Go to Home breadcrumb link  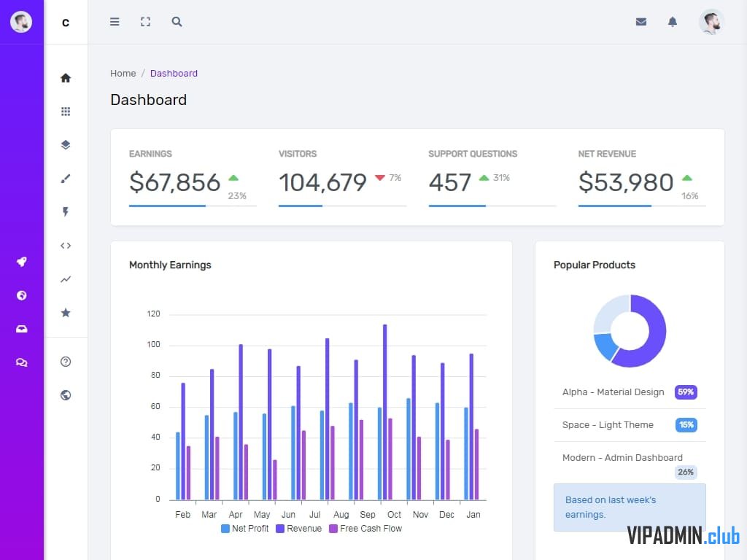pyautogui.click(x=123, y=74)
